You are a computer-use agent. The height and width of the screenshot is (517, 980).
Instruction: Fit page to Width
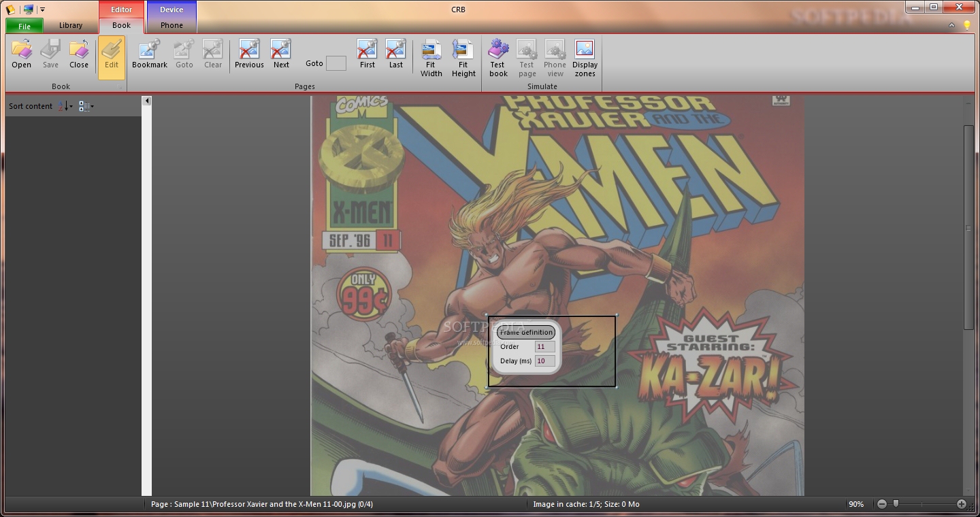pyautogui.click(x=431, y=59)
